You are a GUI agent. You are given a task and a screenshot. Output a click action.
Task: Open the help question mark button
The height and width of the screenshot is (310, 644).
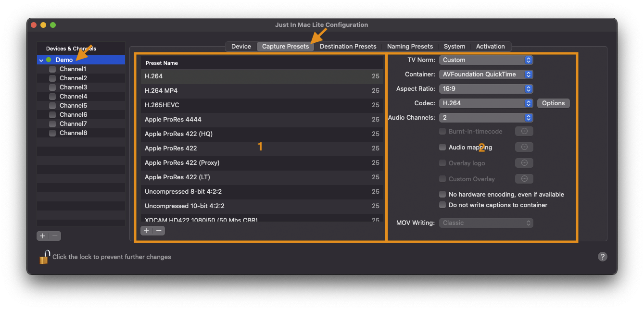click(x=602, y=257)
